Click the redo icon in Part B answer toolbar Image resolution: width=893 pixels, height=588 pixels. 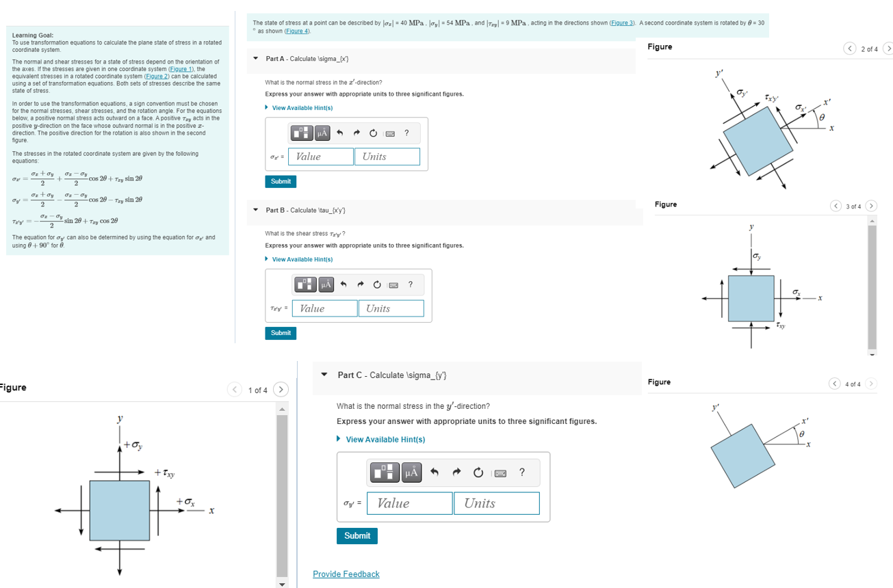coord(361,283)
